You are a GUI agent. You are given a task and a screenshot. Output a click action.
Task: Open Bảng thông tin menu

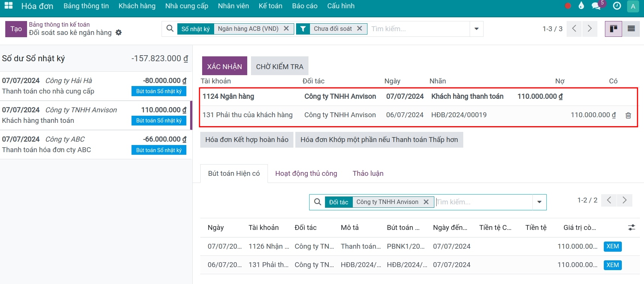(86, 6)
